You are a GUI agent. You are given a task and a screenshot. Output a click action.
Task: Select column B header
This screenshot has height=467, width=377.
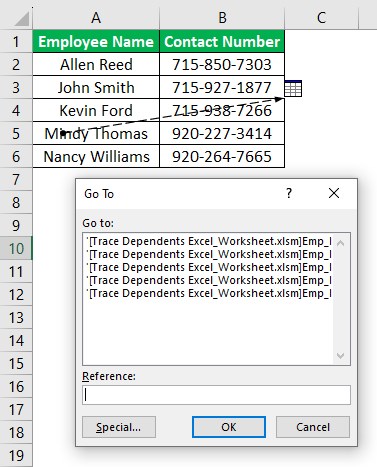click(222, 18)
